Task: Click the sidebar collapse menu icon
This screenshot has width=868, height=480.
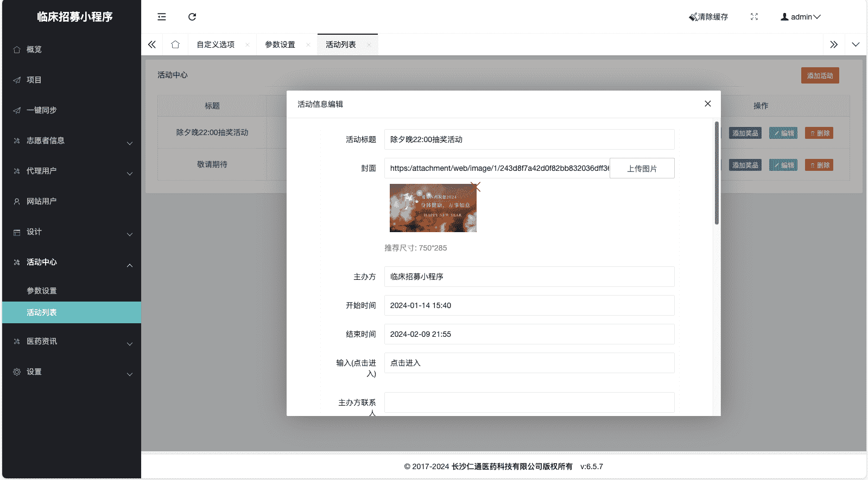Action: coord(162,17)
